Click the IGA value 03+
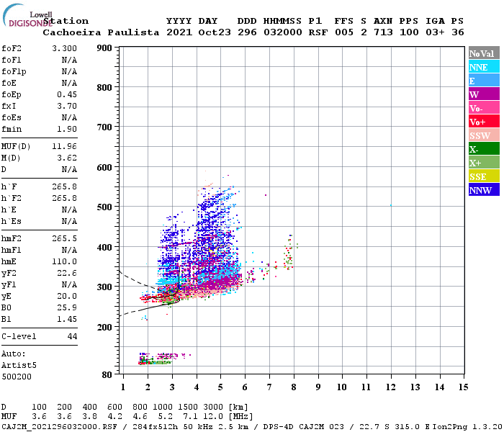 click(x=435, y=32)
